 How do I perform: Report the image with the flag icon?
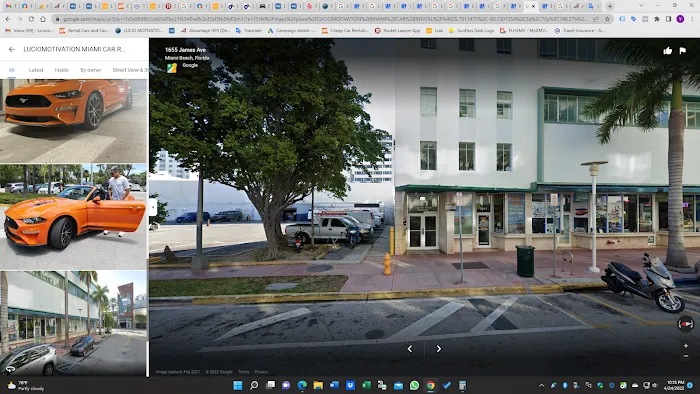pos(683,50)
